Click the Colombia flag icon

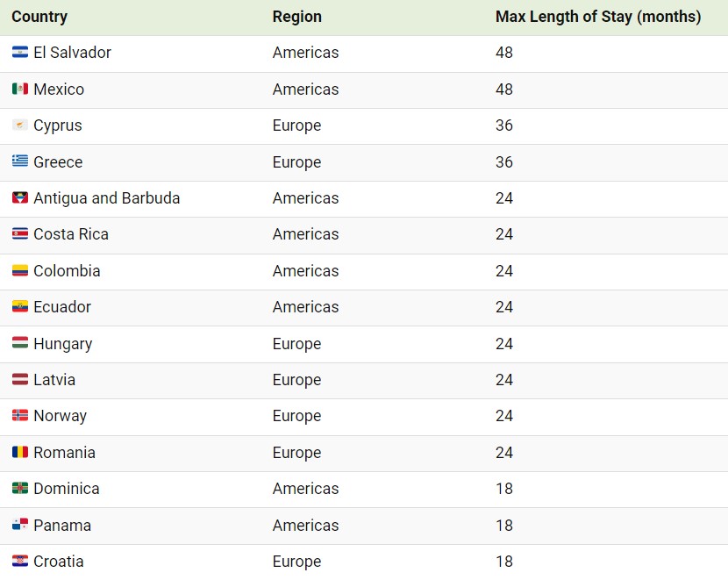20,270
